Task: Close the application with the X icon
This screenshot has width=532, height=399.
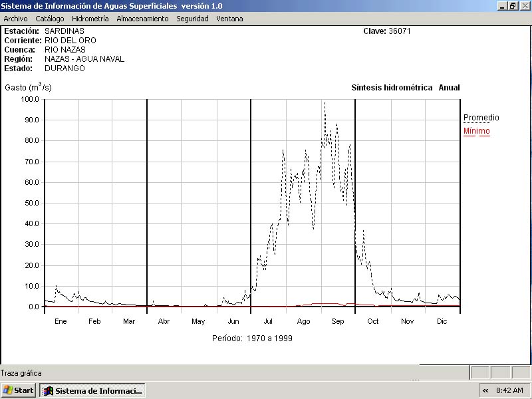Action: pyautogui.click(x=524, y=5)
